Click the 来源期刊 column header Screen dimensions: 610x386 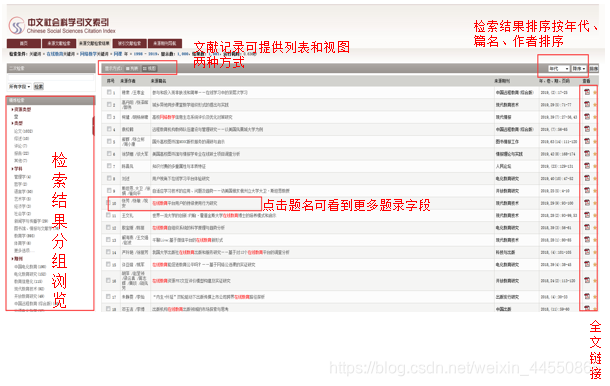[502, 81]
